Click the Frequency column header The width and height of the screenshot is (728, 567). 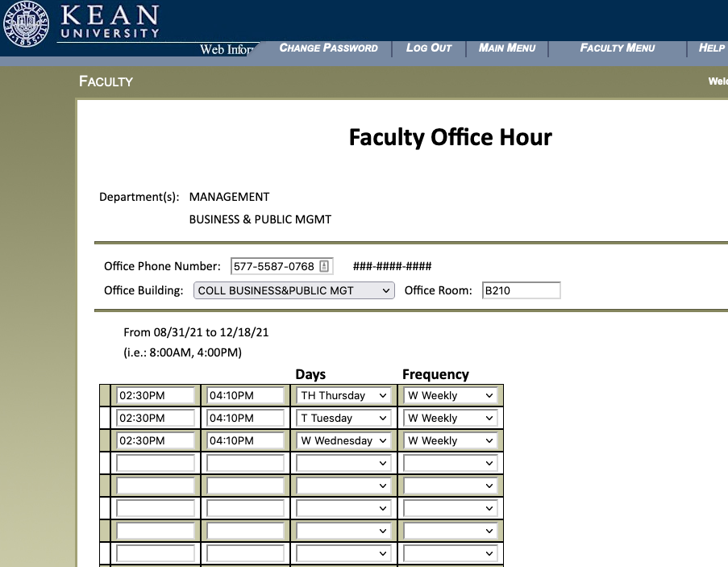point(435,374)
